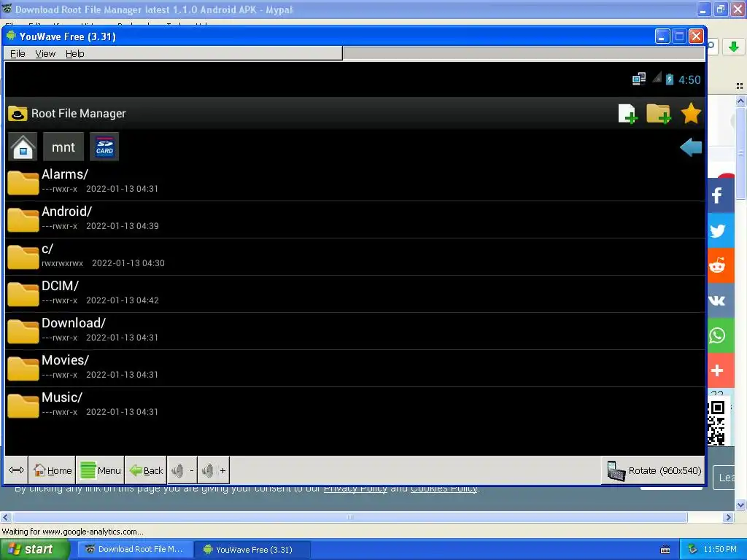Select the Music/ folder name
This screenshot has height=560, width=747.
(62, 397)
